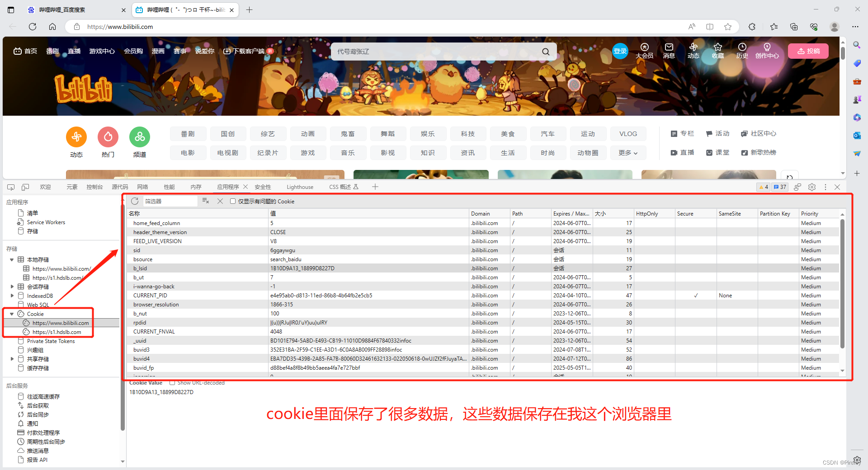The image size is (868, 470).
Task: Select 后台获取 in background services
Action: tap(38, 405)
